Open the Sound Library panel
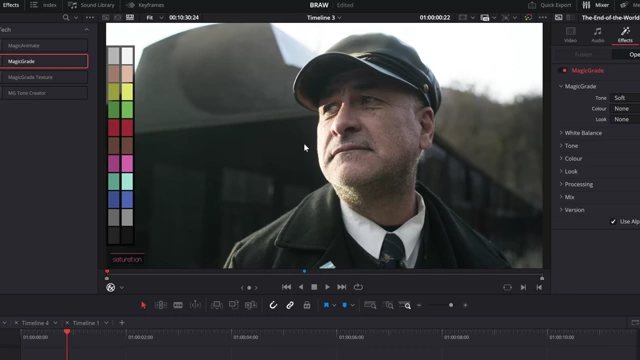Image resolution: width=640 pixels, height=360 pixels. [x=91, y=5]
